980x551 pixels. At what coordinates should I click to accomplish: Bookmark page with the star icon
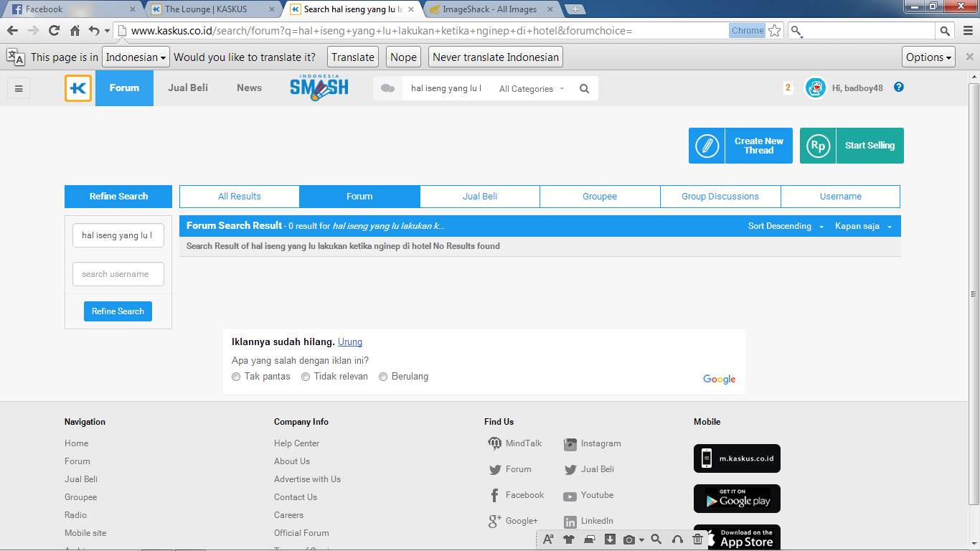(774, 31)
